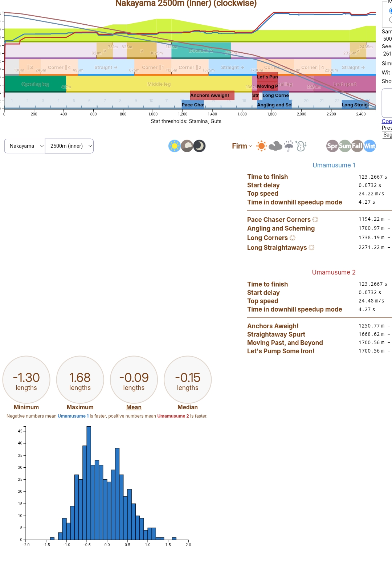Open the preset dropdown showing Sag

(387, 135)
